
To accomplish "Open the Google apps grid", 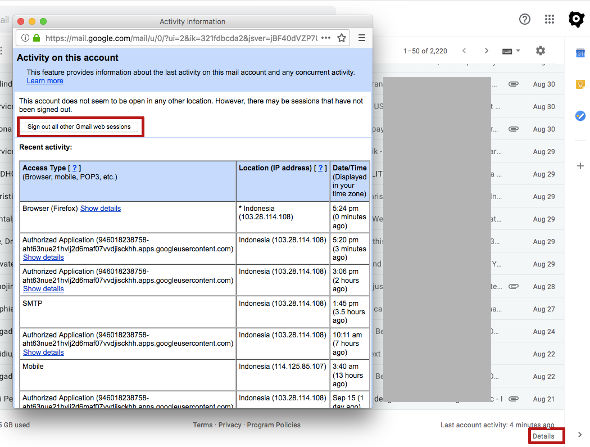I will tap(549, 19).
